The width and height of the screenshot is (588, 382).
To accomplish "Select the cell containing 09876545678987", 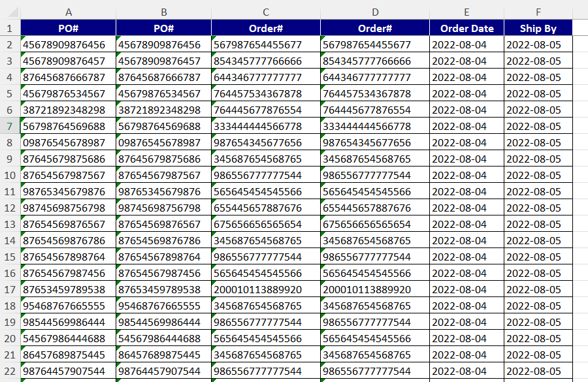I will click(x=69, y=141).
